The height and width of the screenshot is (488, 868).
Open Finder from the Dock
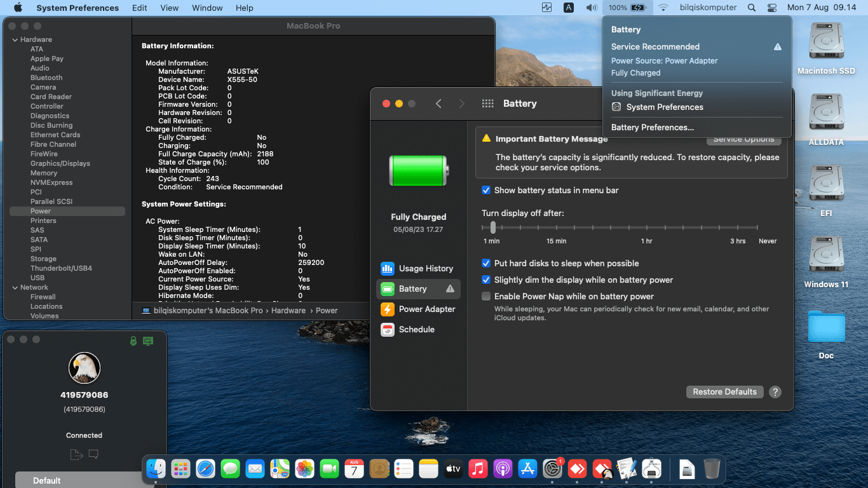[156, 469]
